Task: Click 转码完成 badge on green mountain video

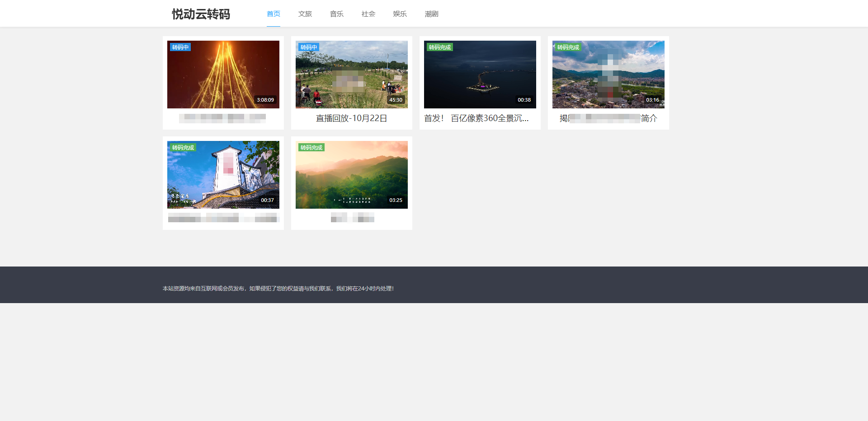Action: tap(311, 148)
